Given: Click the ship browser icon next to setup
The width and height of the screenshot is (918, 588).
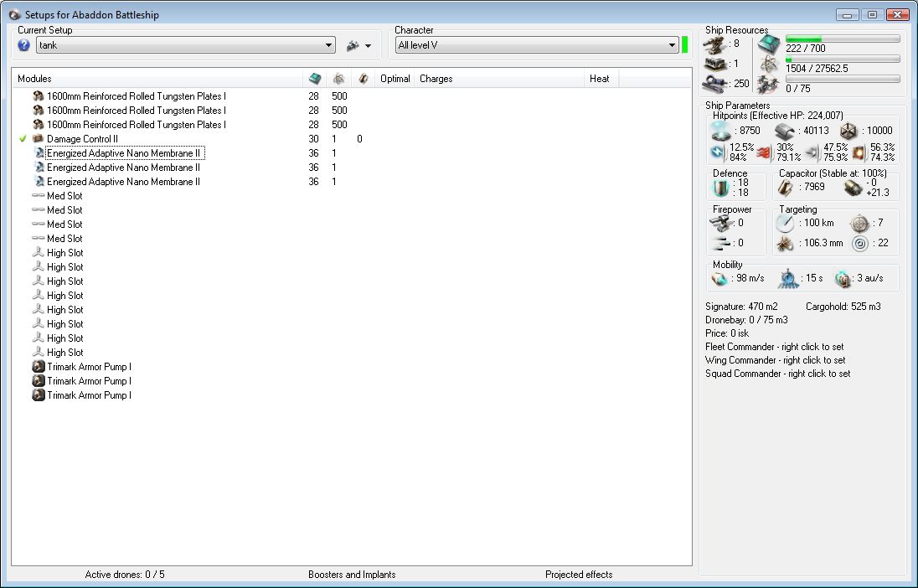Looking at the screenshot, I should (x=353, y=45).
